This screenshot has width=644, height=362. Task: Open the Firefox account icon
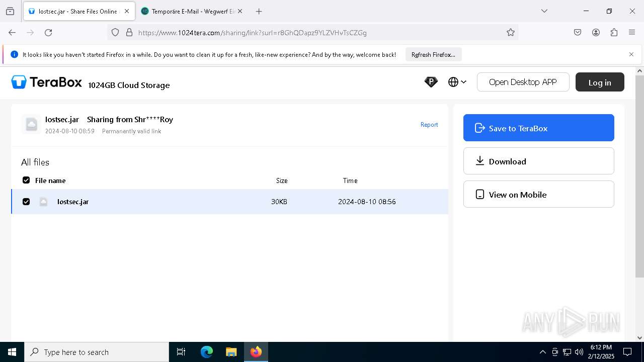point(596,32)
